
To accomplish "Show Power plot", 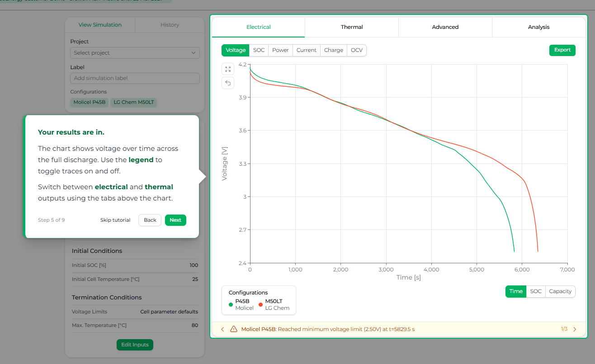I will (280, 50).
